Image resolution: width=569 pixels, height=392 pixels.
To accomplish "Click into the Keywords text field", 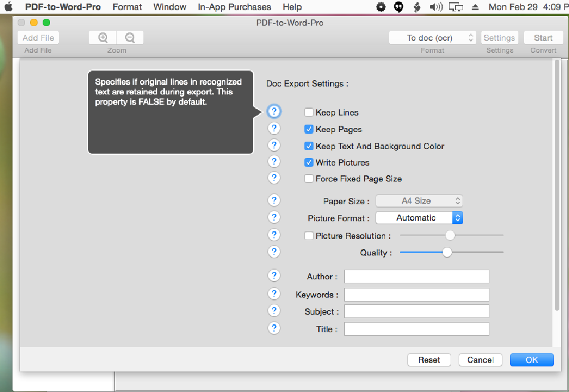I will coord(417,294).
